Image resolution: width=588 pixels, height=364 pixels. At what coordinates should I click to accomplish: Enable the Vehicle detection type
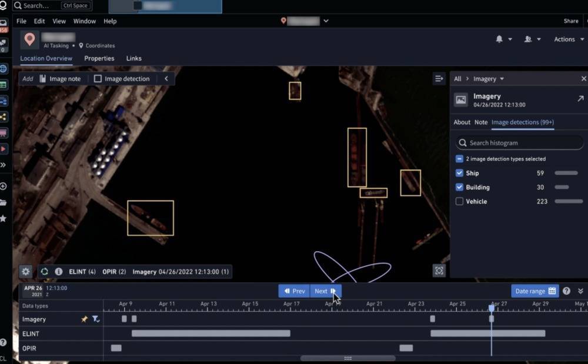click(459, 202)
